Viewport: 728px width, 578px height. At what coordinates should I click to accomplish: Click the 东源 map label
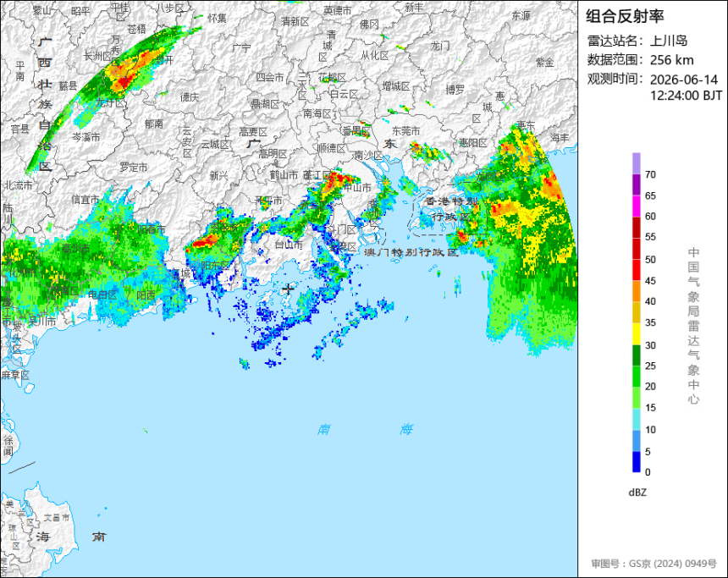521,16
